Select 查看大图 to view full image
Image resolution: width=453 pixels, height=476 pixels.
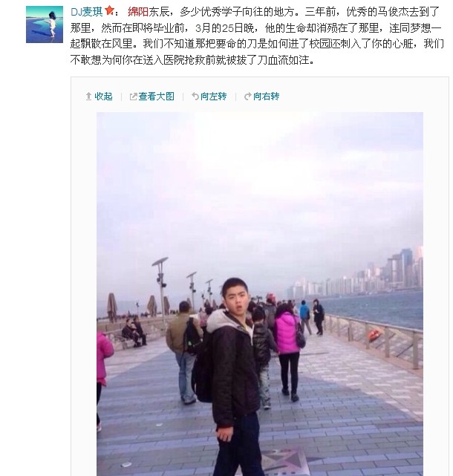[157, 97]
